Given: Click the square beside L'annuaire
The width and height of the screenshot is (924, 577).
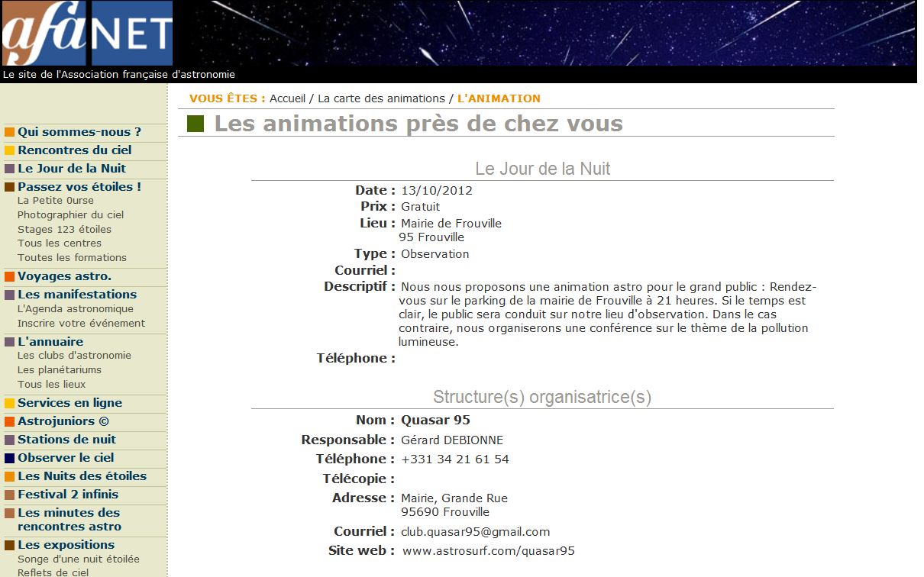Looking at the screenshot, I should pos(10,342).
